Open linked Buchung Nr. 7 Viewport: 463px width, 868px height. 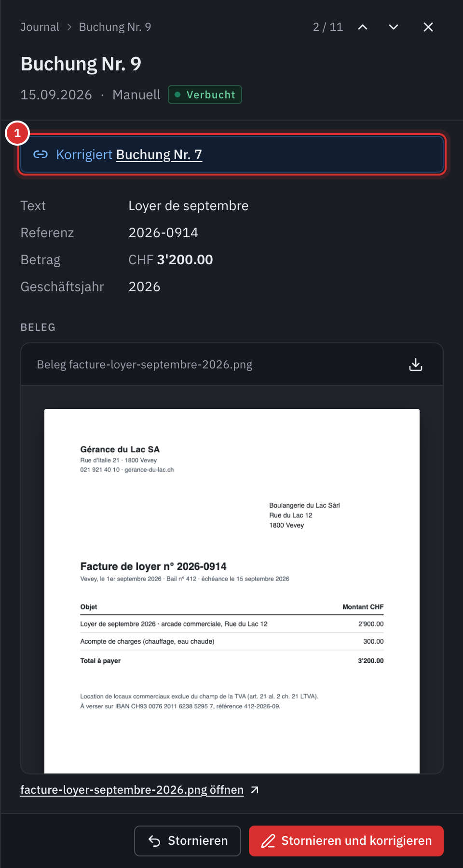[x=159, y=154]
